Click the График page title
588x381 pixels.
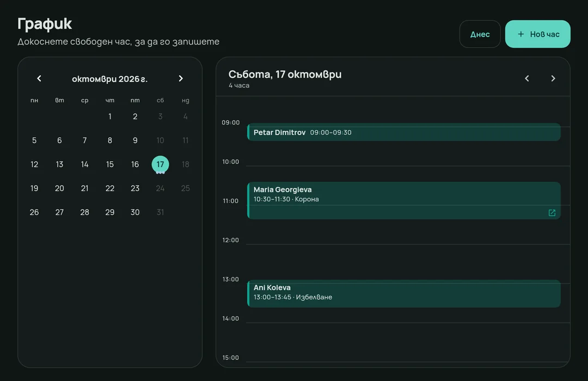pos(45,23)
